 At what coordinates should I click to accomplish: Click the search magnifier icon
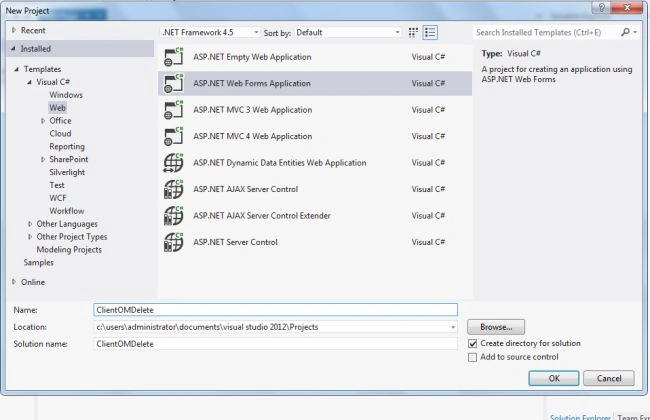click(625, 32)
